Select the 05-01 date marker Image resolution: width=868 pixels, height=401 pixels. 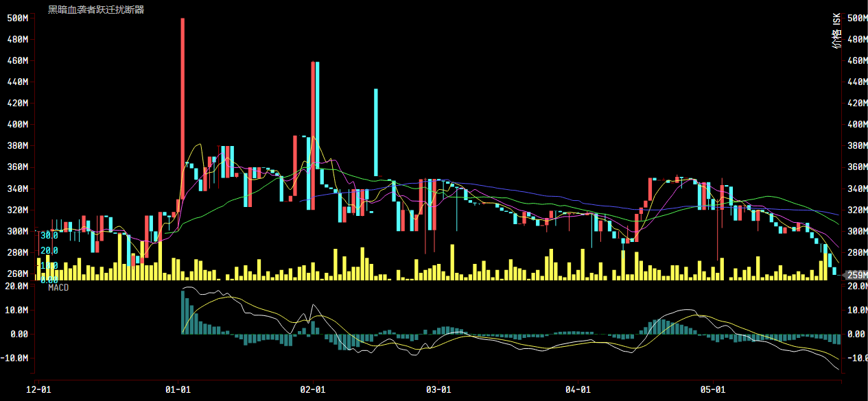point(712,389)
